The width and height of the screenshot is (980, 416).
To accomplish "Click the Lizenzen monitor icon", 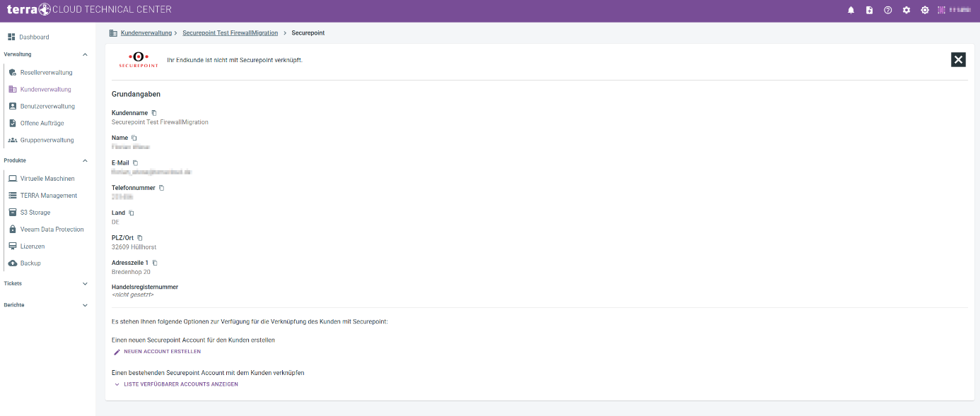I will click(x=13, y=246).
